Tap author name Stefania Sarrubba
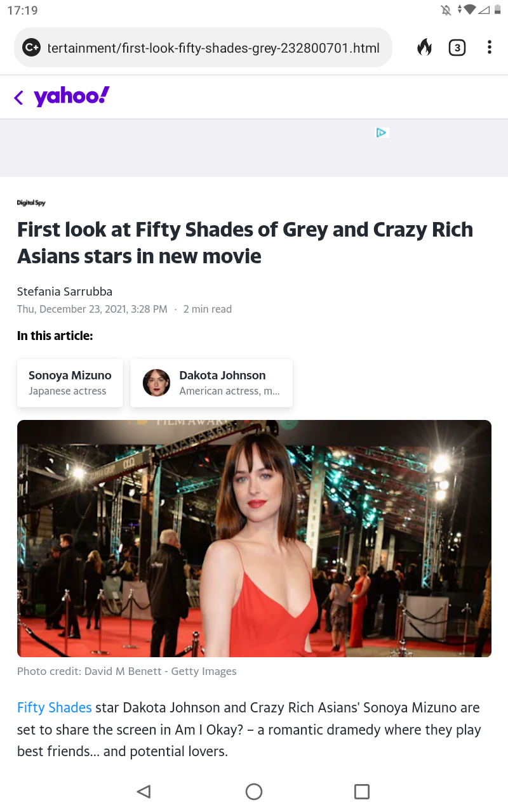This screenshot has width=508, height=812. pyautogui.click(x=65, y=292)
